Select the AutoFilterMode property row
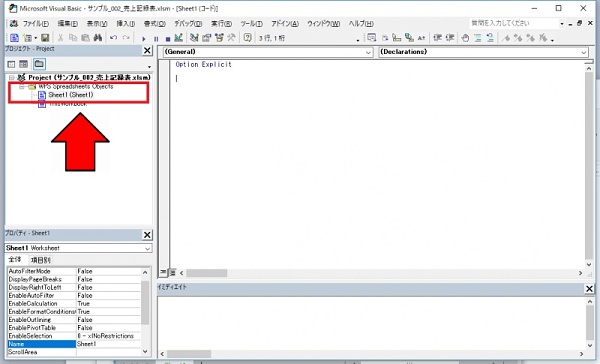The width and height of the screenshot is (600, 364). 74,271
